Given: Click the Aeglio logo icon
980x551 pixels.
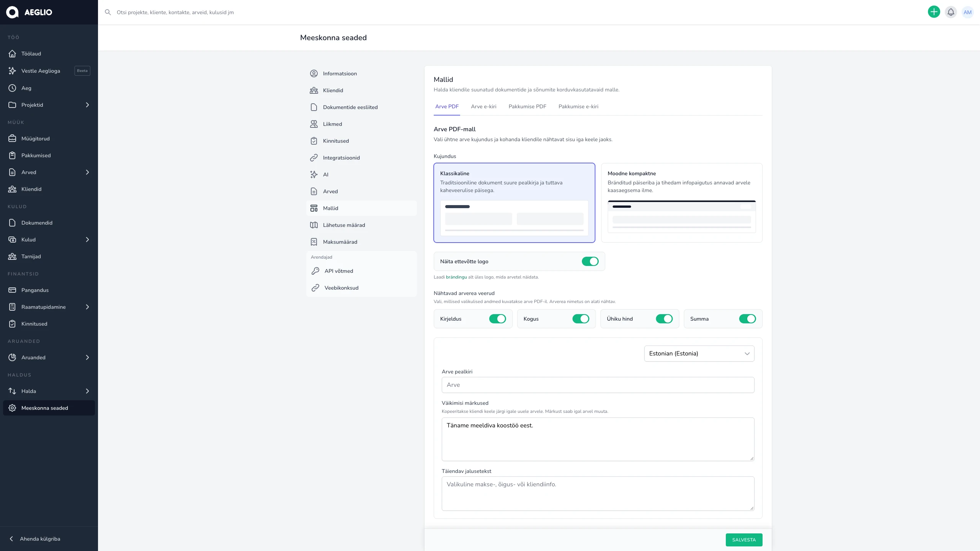Looking at the screenshot, I should click(12, 12).
